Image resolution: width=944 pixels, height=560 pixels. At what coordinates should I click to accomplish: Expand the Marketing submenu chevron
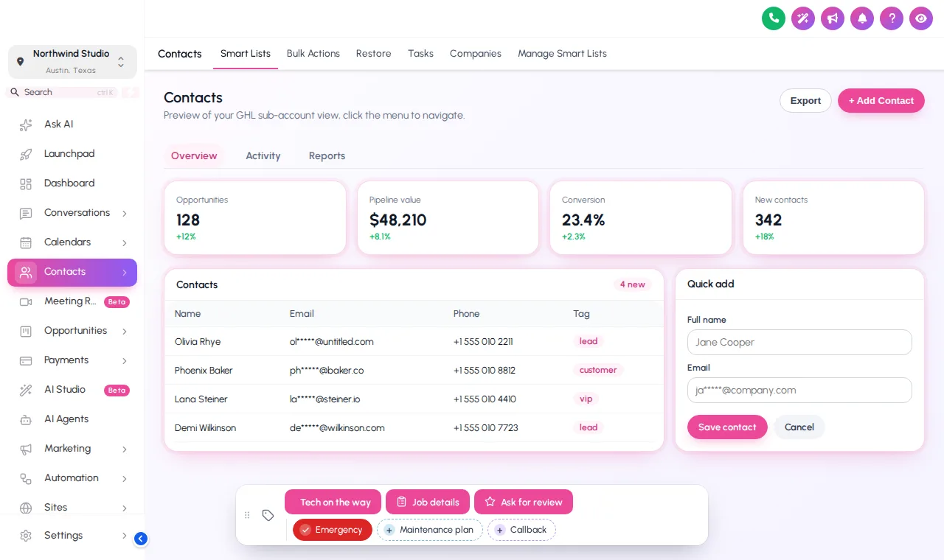tap(125, 449)
